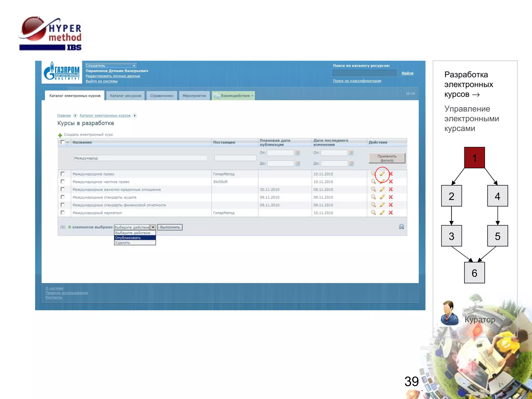Check the Международное право row checkbox
532x399 pixels.
pos(63,174)
